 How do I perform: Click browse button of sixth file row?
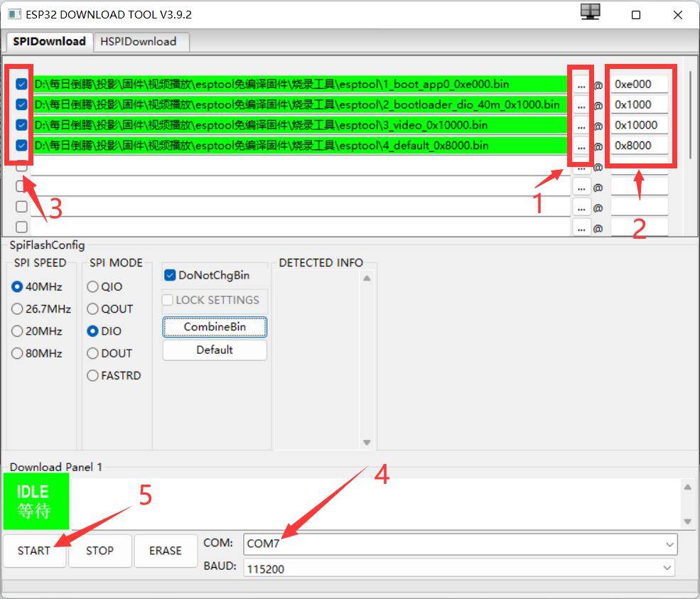(x=581, y=187)
